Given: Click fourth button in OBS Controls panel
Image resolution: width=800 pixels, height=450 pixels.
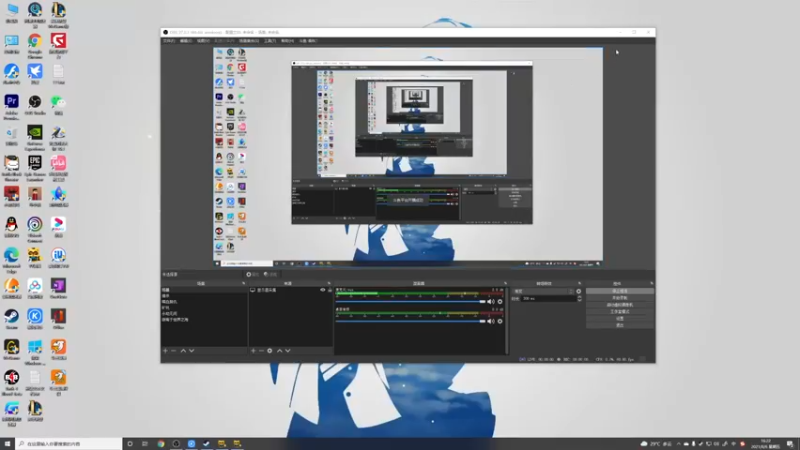Looking at the screenshot, I should click(620, 312).
